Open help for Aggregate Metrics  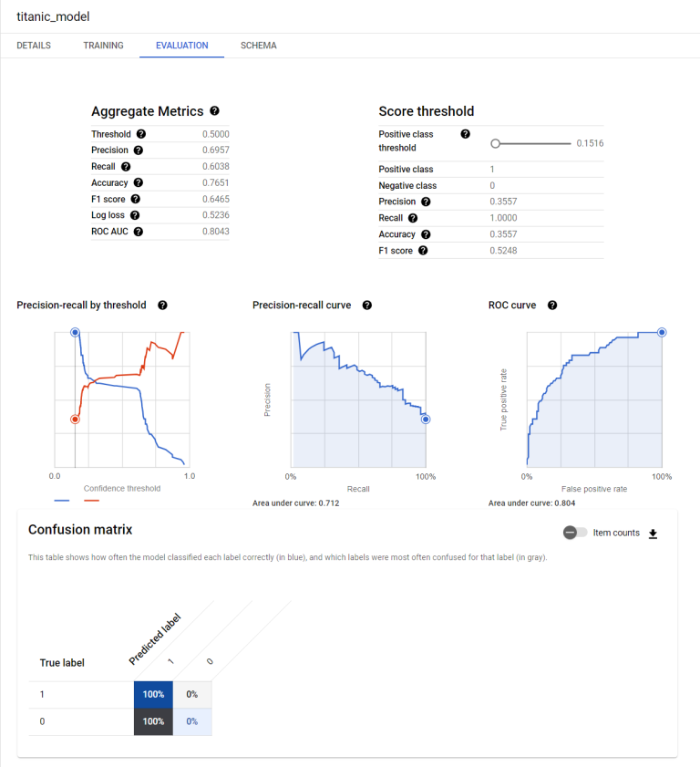pyautogui.click(x=213, y=110)
